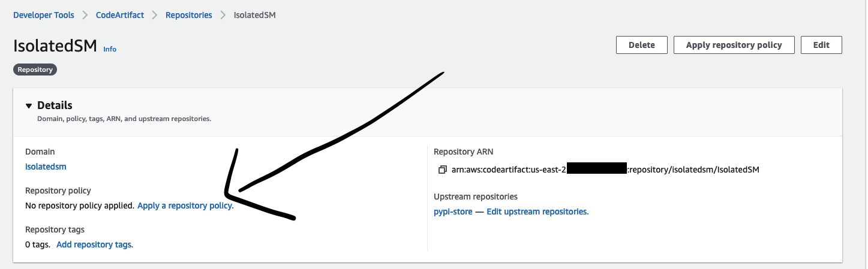Collapse the Details section triangle
Image resolution: width=868 pixels, height=269 pixels.
[29, 105]
